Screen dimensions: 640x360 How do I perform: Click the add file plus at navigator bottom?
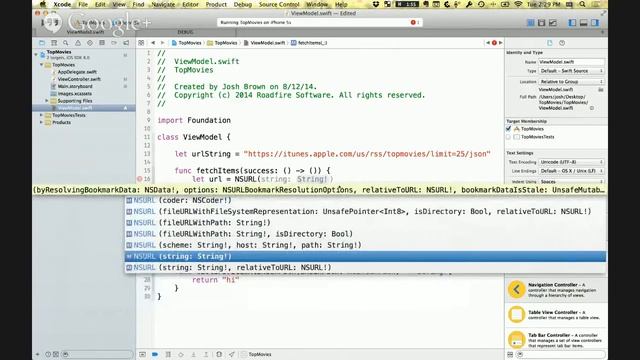[38, 354]
